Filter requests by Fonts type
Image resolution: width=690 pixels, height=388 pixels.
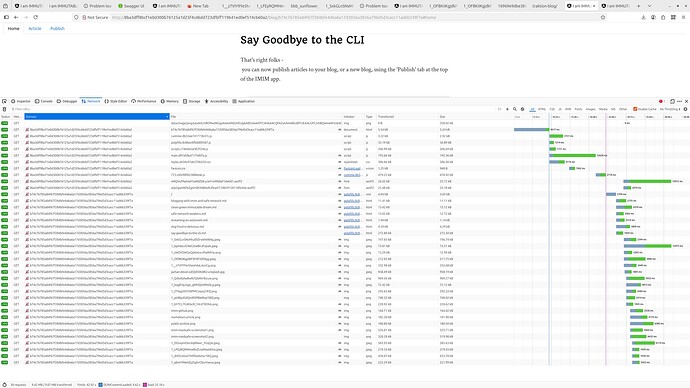pyautogui.click(x=578, y=109)
